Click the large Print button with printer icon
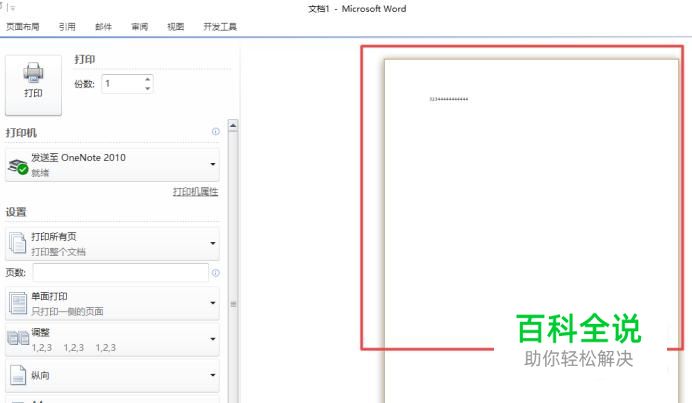The image size is (692, 403). point(33,85)
